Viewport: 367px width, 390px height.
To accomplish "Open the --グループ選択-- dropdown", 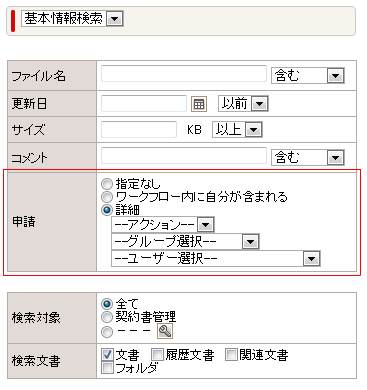I will (185, 242).
